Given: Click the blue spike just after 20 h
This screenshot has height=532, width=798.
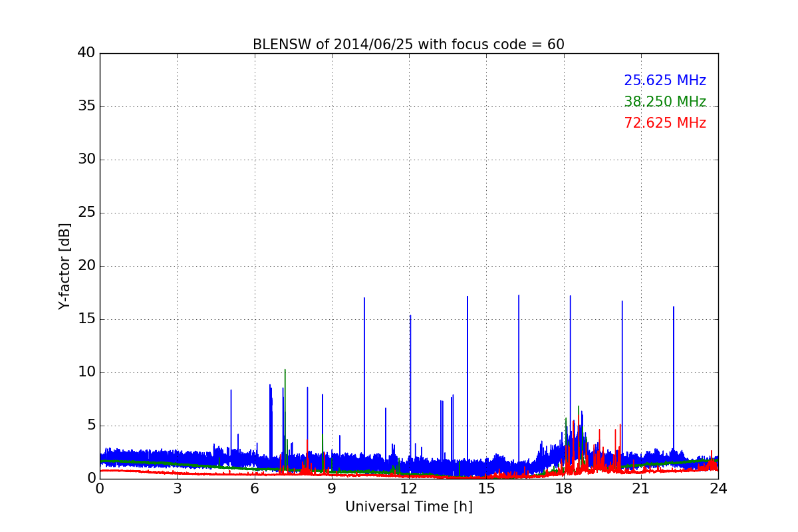Looking at the screenshot, I should coord(622,379).
